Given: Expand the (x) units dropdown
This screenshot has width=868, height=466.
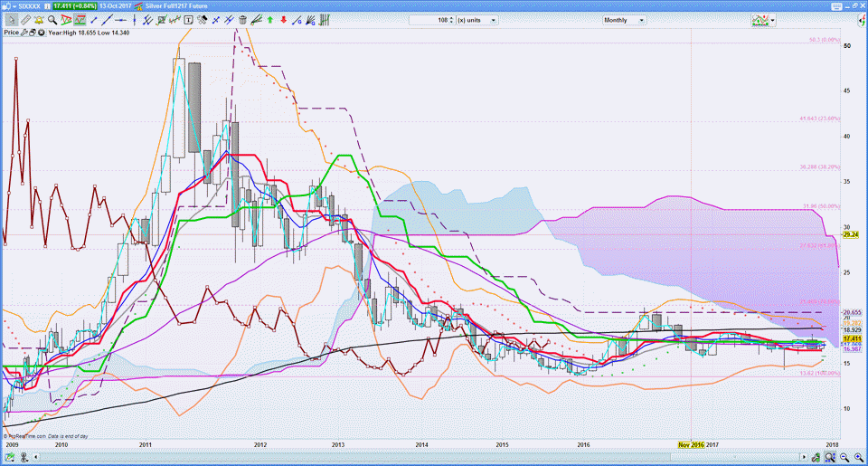Looking at the screenshot, I should coord(495,19).
